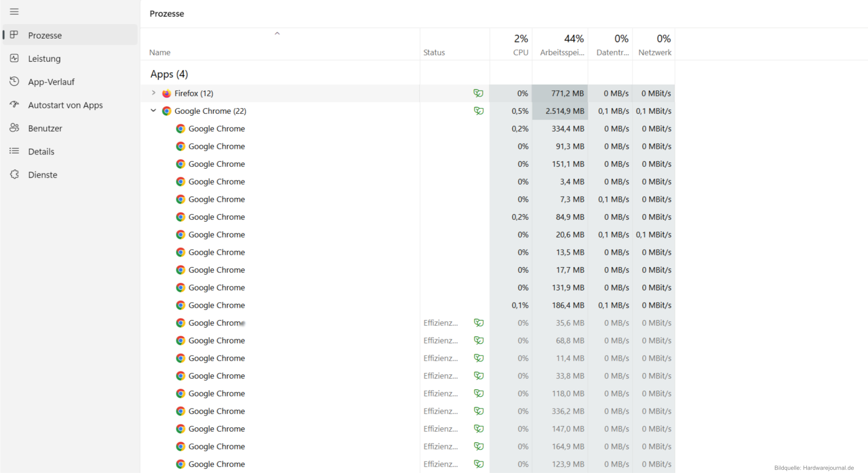This screenshot has width=868, height=473.
Task: Select Chrome process using 131,9 MB
Action: pos(407,287)
